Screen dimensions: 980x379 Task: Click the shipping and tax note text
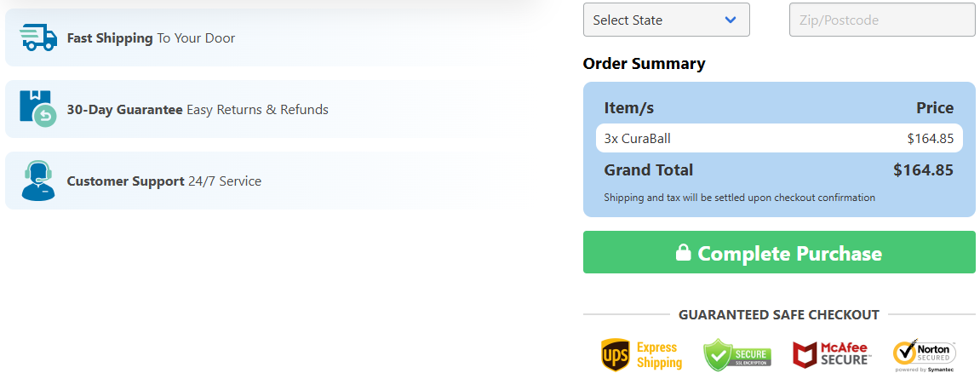[739, 198]
